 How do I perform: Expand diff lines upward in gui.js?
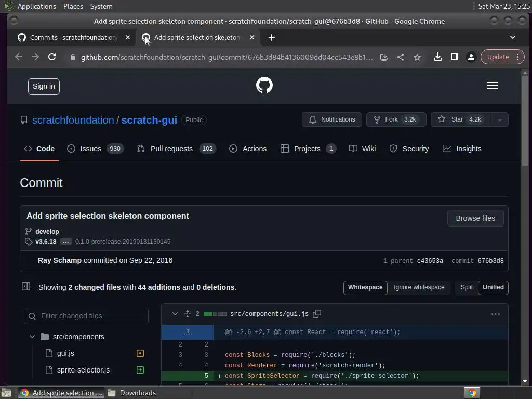188,332
